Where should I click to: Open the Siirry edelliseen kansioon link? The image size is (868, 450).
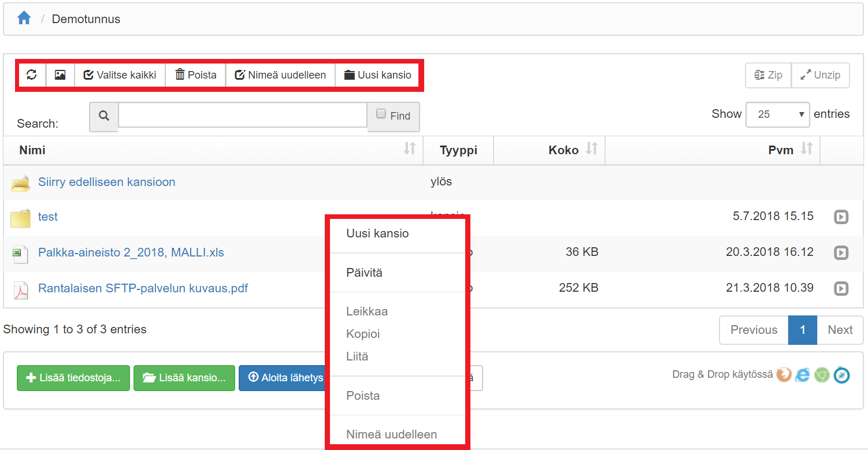pyautogui.click(x=106, y=182)
